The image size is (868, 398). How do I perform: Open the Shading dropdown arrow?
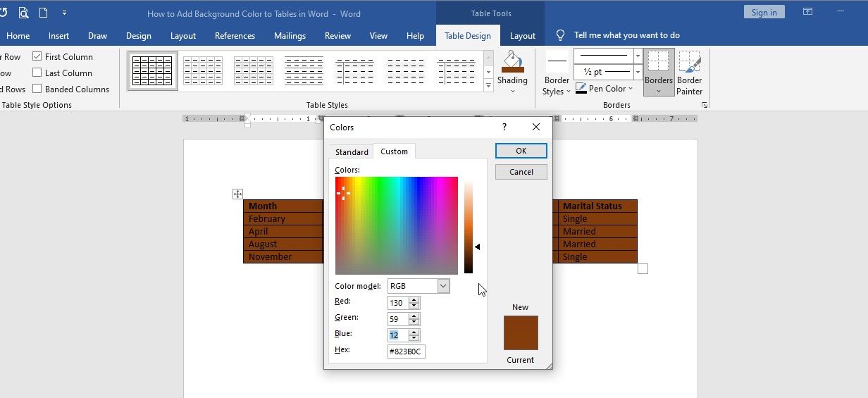tap(513, 91)
